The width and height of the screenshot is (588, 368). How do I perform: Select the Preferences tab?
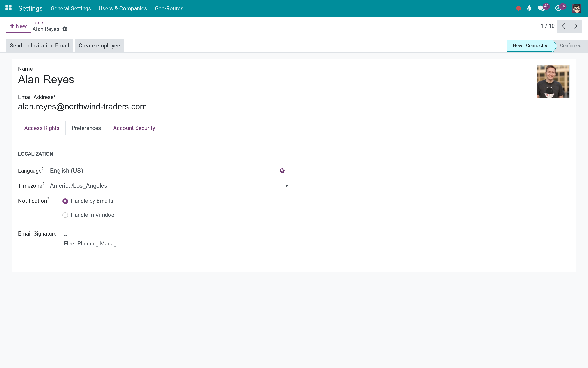point(86,128)
